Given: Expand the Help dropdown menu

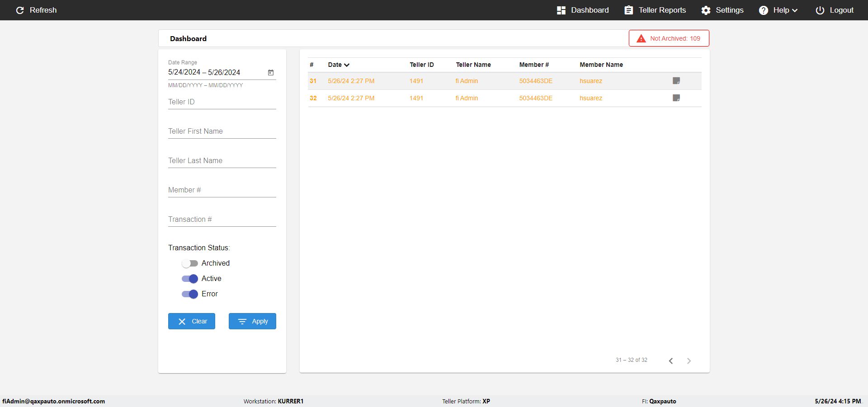Looking at the screenshot, I should coord(778,10).
